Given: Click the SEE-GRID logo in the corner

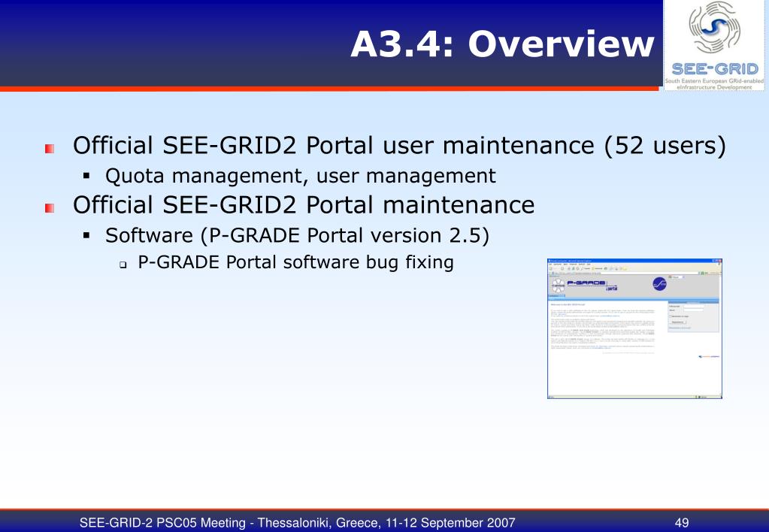Looking at the screenshot, I should pyautogui.click(x=714, y=46).
